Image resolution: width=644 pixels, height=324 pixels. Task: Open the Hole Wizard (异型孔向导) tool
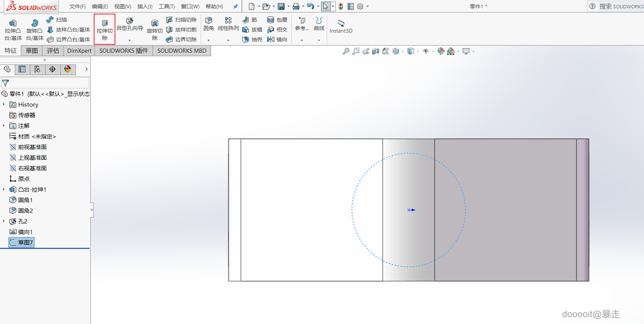(x=130, y=24)
